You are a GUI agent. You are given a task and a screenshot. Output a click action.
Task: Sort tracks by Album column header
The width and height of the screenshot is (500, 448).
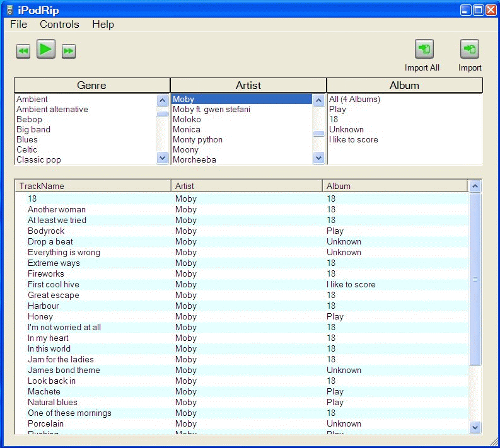(395, 186)
